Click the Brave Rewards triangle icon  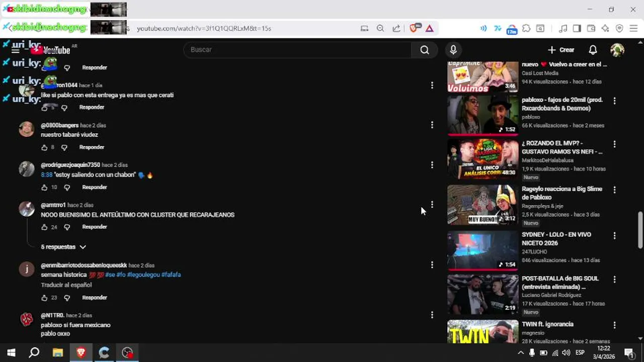(429, 28)
